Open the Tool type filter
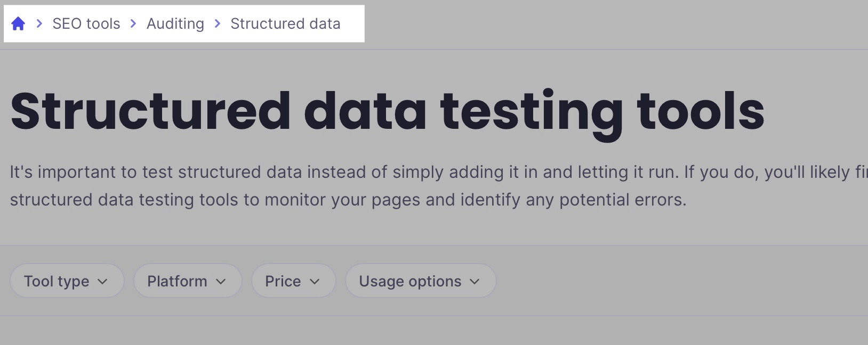The image size is (868, 345). [x=67, y=281]
